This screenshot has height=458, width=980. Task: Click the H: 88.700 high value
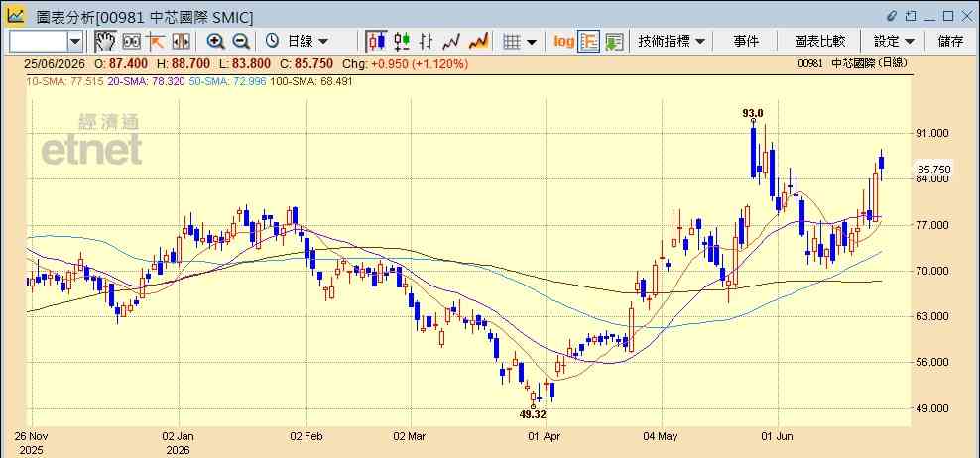tap(184, 63)
